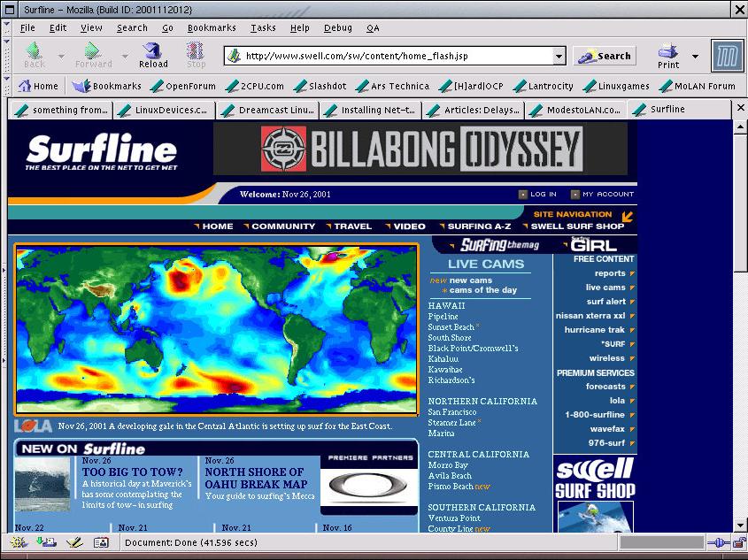This screenshot has width=748, height=560.
Task: Open NORTH SHORE OF OAHU BREAK MAP article
Action: pyautogui.click(x=256, y=478)
